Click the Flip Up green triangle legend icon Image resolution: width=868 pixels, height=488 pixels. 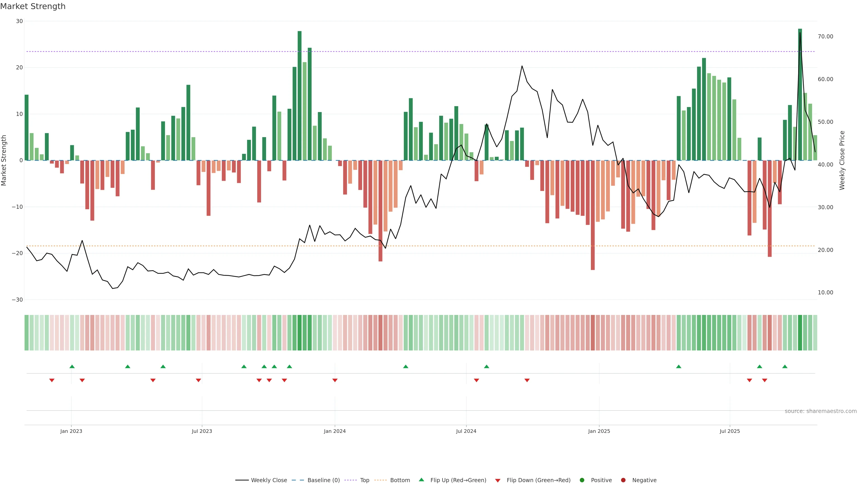pyautogui.click(x=421, y=480)
